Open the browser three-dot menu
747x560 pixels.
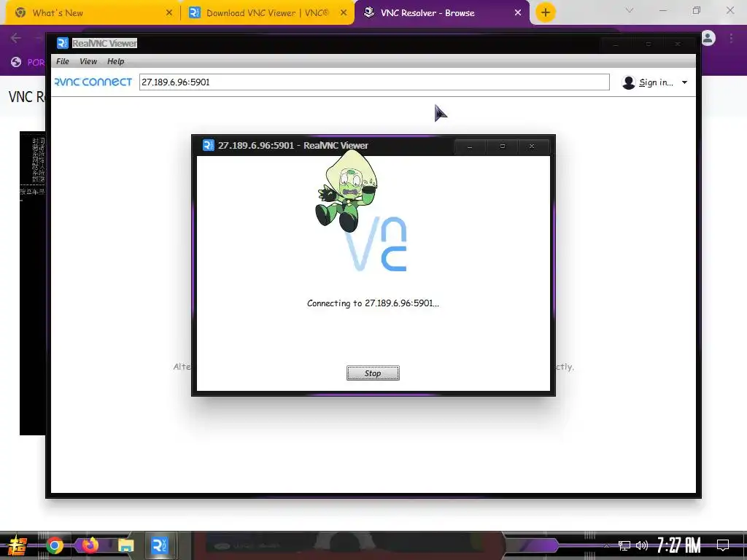click(731, 38)
